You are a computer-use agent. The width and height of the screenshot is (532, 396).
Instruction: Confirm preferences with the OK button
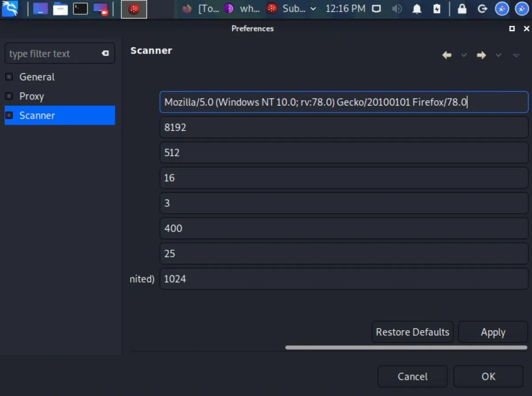click(488, 377)
